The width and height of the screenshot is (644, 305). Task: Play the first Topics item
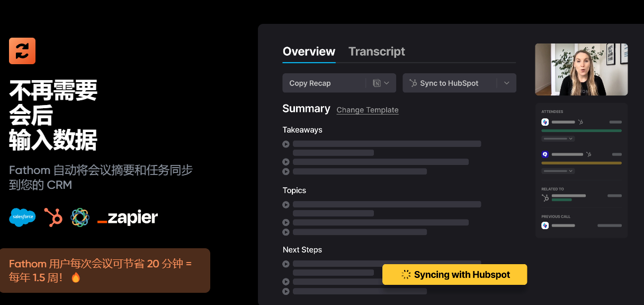286,204
